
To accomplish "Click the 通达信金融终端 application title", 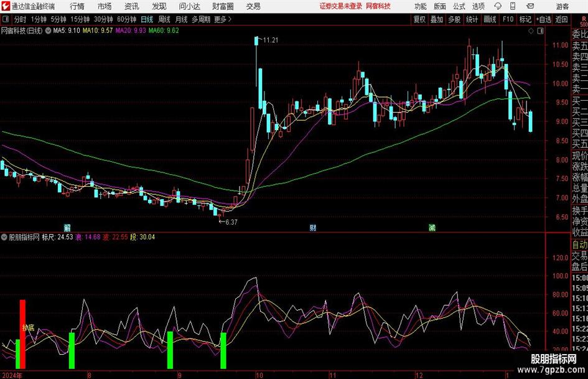I will tap(34, 6).
